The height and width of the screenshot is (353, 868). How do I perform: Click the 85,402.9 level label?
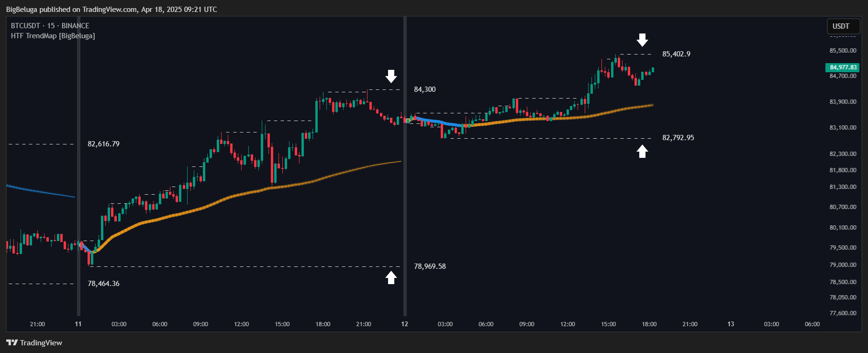pyautogui.click(x=676, y=54)
